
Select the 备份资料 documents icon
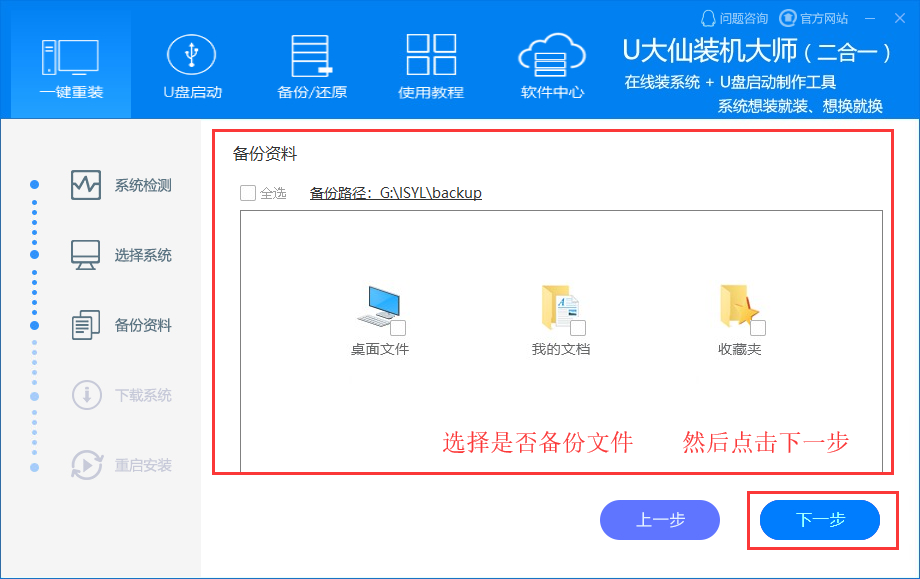(x=86, y=325)
